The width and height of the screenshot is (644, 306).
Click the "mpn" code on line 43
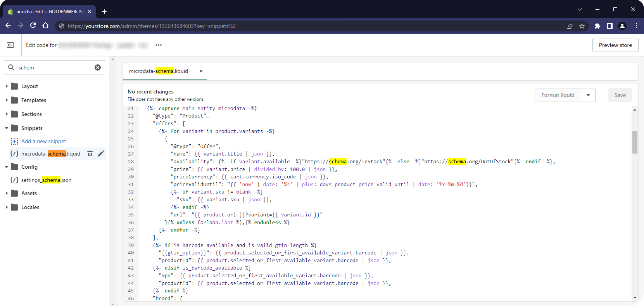(166, 276)
